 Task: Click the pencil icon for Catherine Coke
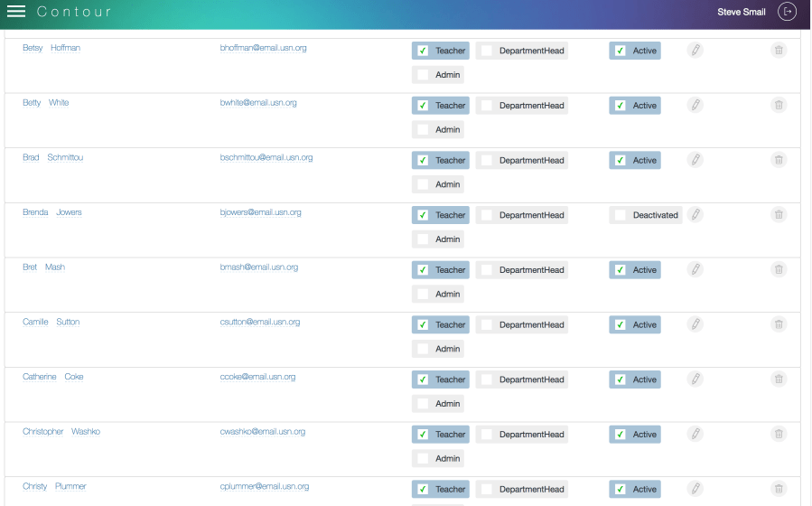point(695,379)
